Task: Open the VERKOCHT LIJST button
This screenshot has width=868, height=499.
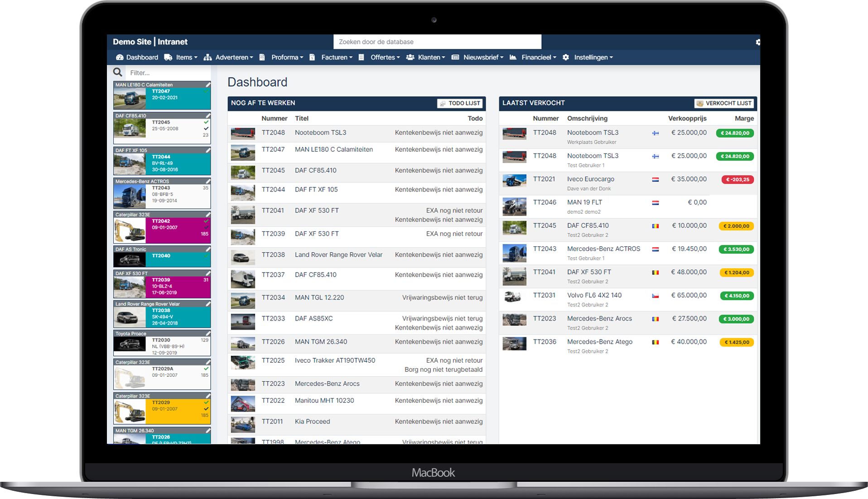Action: 724,103
